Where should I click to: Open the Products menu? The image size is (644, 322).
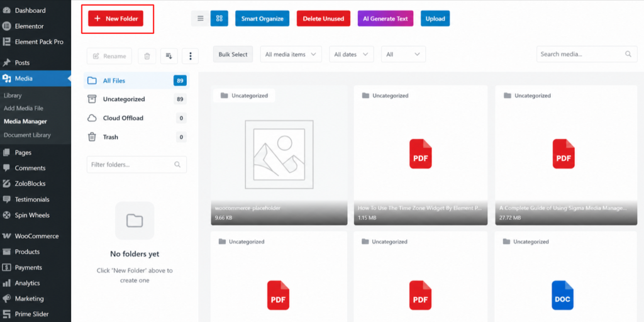35,252
